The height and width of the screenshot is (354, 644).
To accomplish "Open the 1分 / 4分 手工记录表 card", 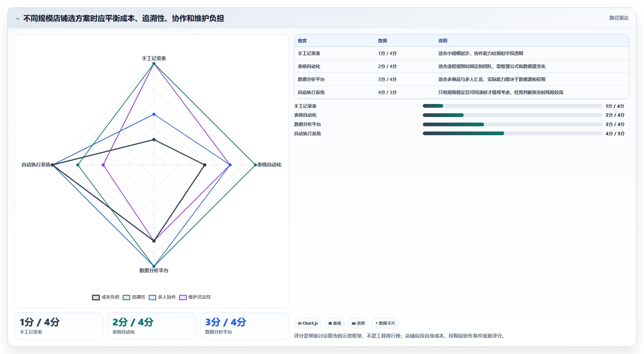I will pos(59,326).
